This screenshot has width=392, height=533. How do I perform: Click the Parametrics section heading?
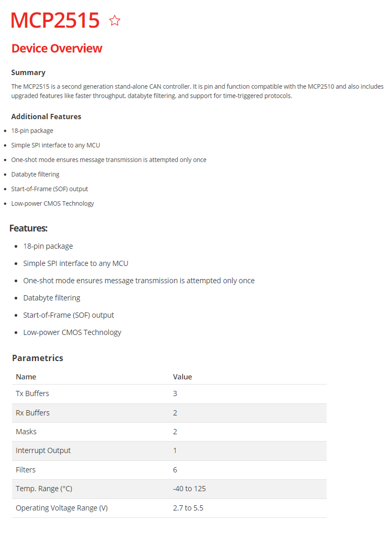(38, 358)
